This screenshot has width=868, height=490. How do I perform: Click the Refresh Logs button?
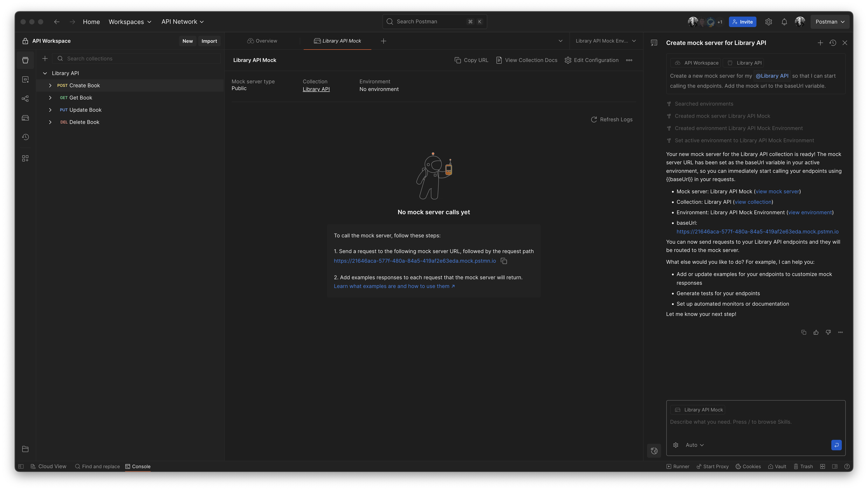(x=611, y=120)
